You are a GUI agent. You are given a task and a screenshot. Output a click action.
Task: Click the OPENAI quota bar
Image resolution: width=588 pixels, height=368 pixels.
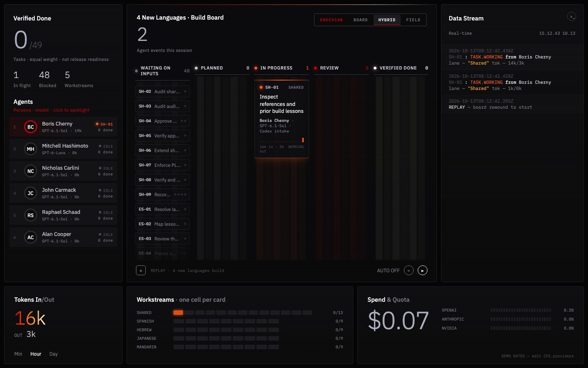coord(521,310)
